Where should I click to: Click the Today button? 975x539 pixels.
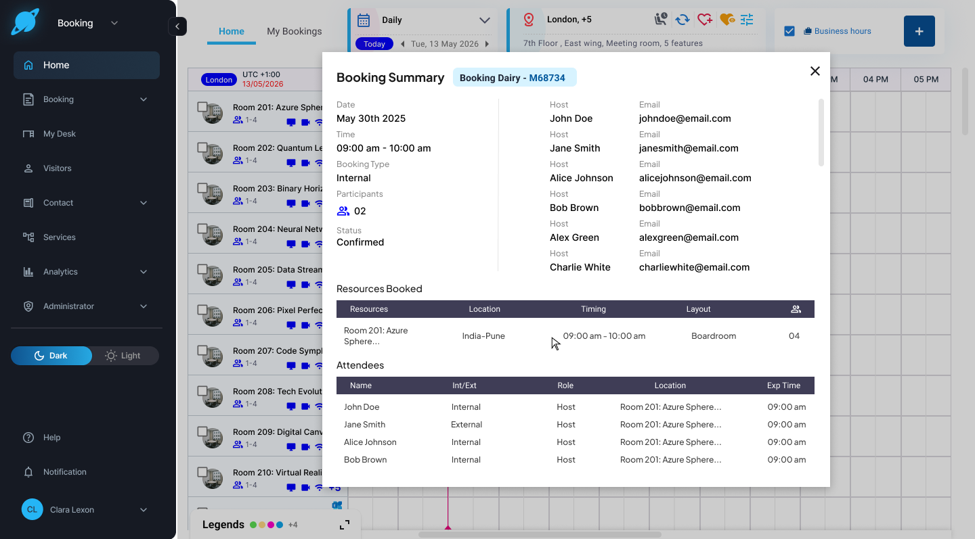click(374, 44)
